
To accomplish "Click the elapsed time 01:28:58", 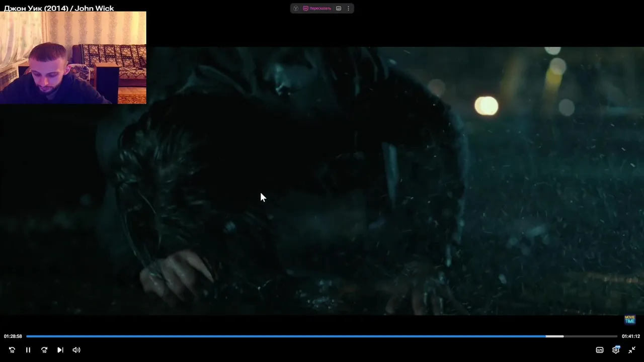I will click(x=13, y=336).
